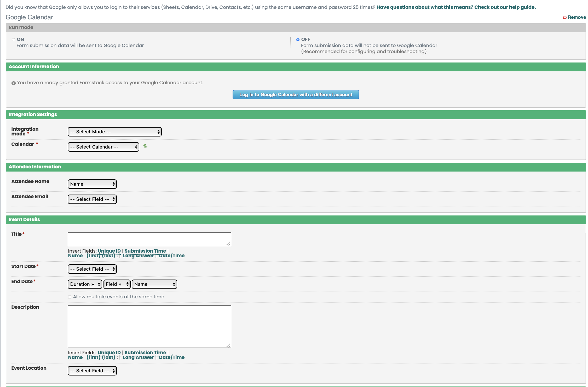This screenshot has width=588, height=387.
Task: Open the Attendee Email field selector
Action: coord(92,199)
